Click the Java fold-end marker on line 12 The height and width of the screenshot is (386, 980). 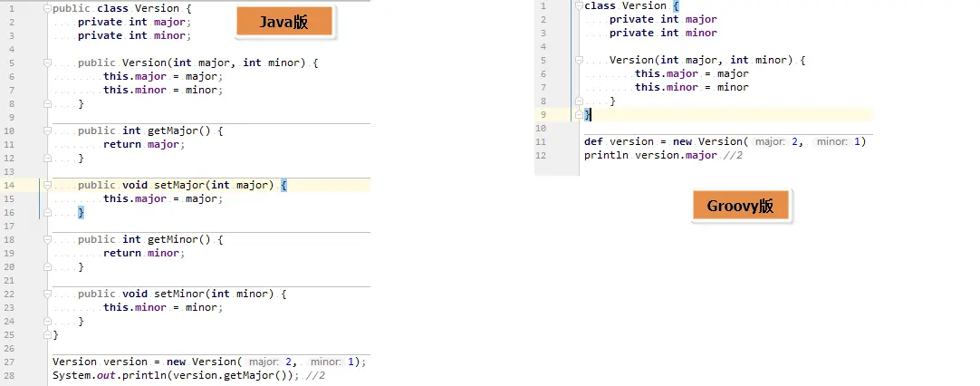(x=47, y=159)
